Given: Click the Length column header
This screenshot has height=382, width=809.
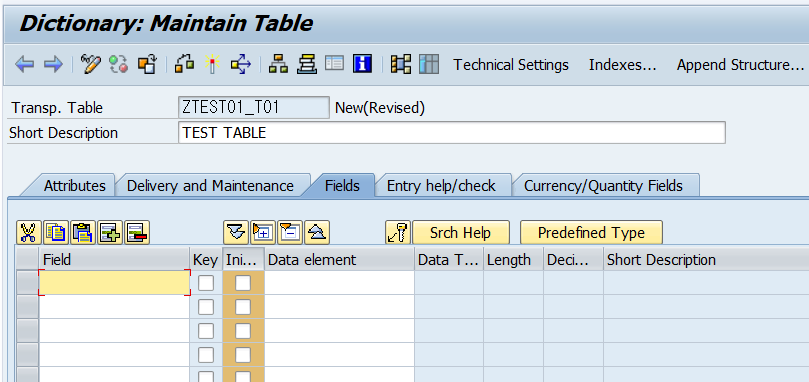Looking at the screenshot, I should click(513, 259).
